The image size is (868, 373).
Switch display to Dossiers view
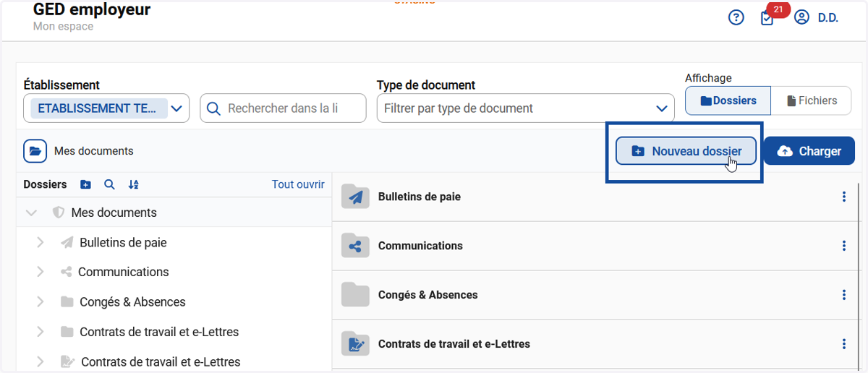[728, 100]
